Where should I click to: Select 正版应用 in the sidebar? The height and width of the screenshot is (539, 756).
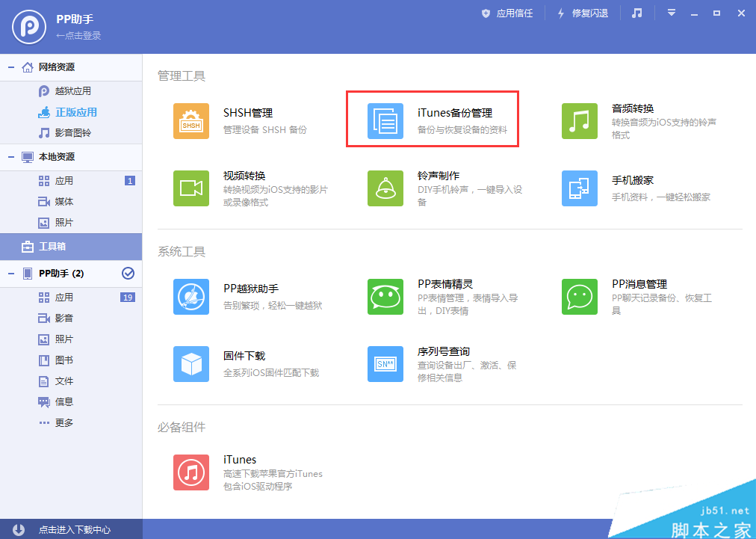[x=72, y=112]
